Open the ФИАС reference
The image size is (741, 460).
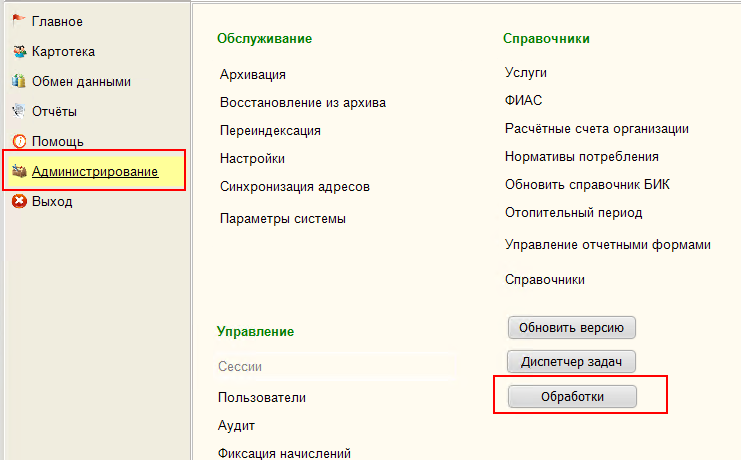524,100
